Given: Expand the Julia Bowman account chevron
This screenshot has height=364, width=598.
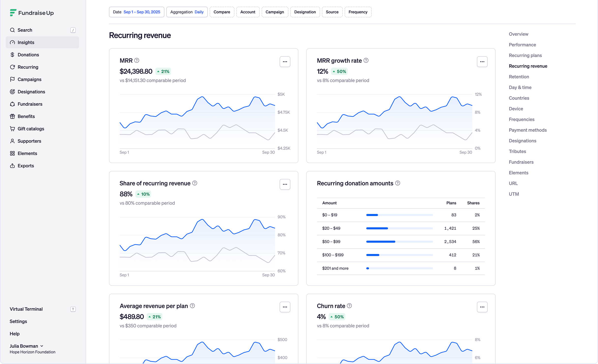Looking at the screenshot, I should [x=42, y=346].
